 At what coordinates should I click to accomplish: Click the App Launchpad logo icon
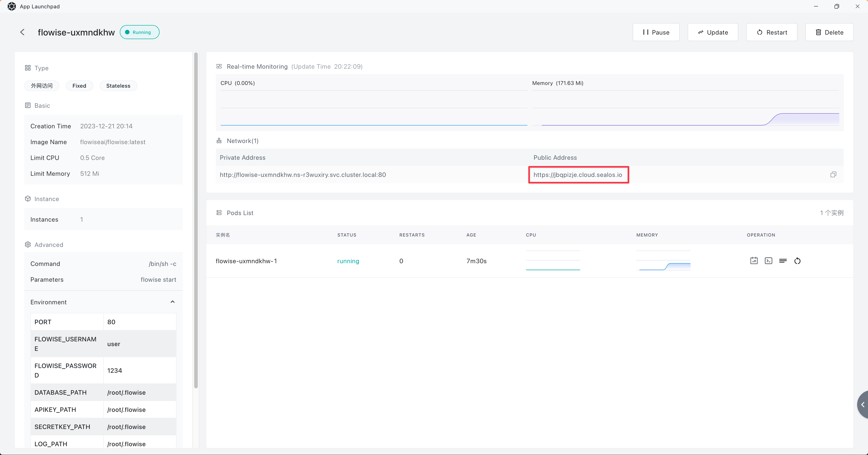12,6
